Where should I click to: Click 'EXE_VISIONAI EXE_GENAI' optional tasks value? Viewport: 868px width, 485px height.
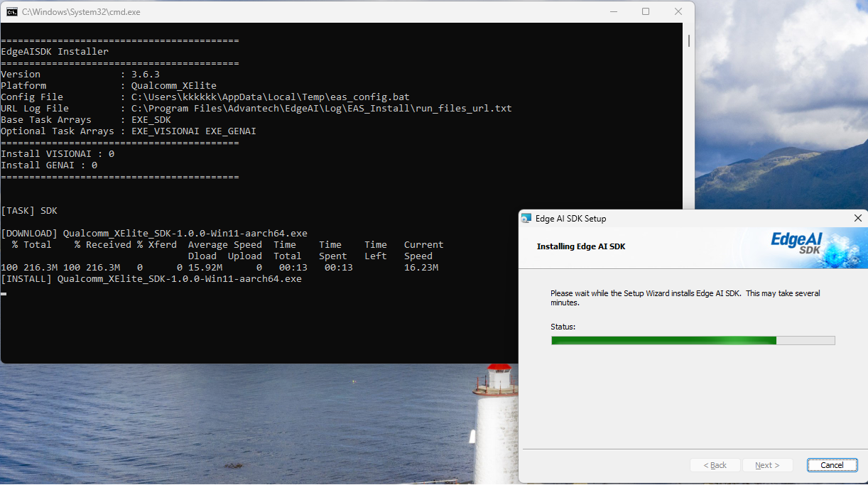point(194,131)
